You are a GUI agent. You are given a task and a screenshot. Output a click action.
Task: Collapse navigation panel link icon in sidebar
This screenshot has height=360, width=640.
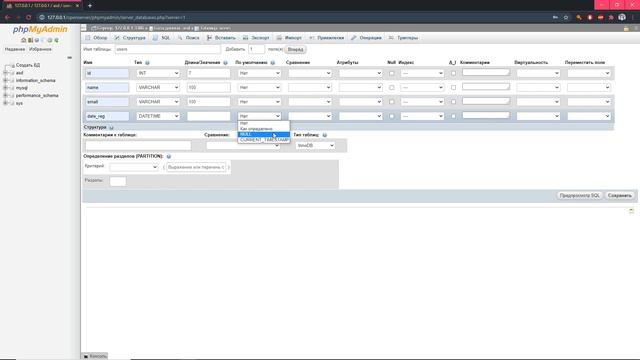(x=69, y=58)
